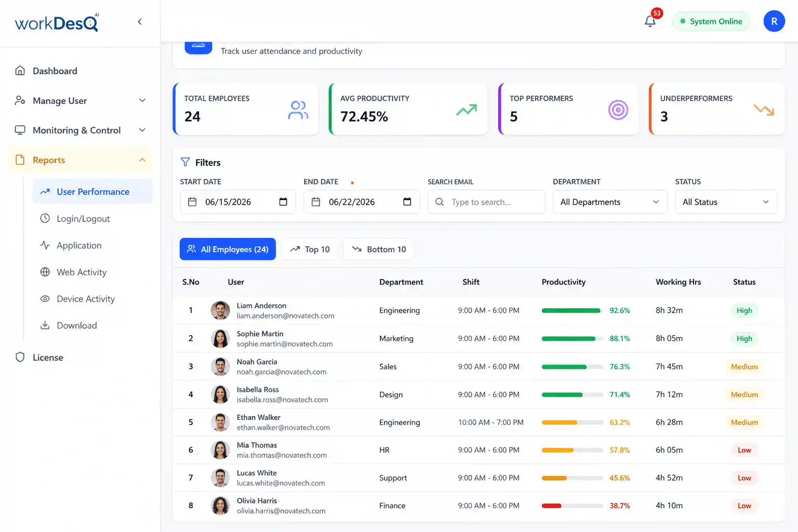Click the System Online status badge
This screenshot has width=798, height=532.
pos(711,21)
